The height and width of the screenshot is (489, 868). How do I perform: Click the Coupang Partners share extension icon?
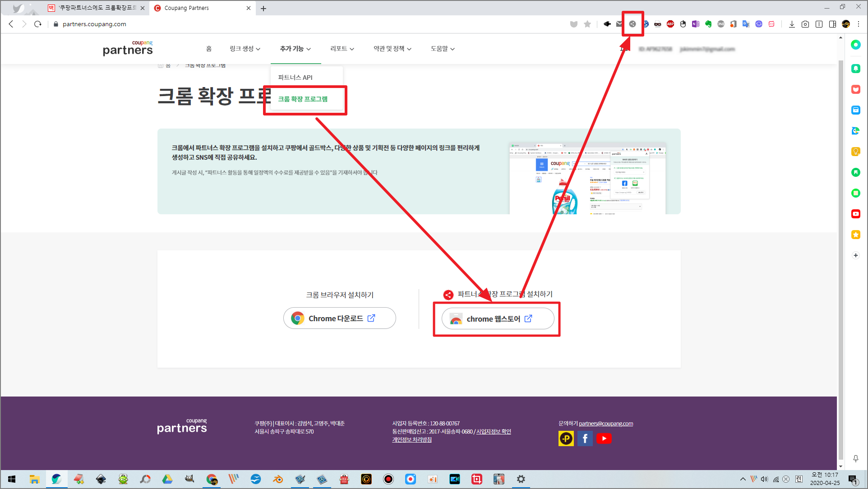(633, 24)
